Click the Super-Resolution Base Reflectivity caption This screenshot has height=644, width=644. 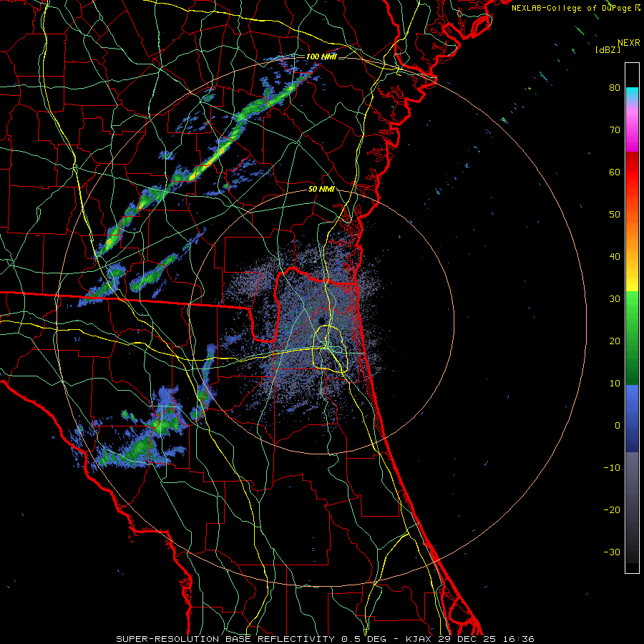tap(325, 639)
